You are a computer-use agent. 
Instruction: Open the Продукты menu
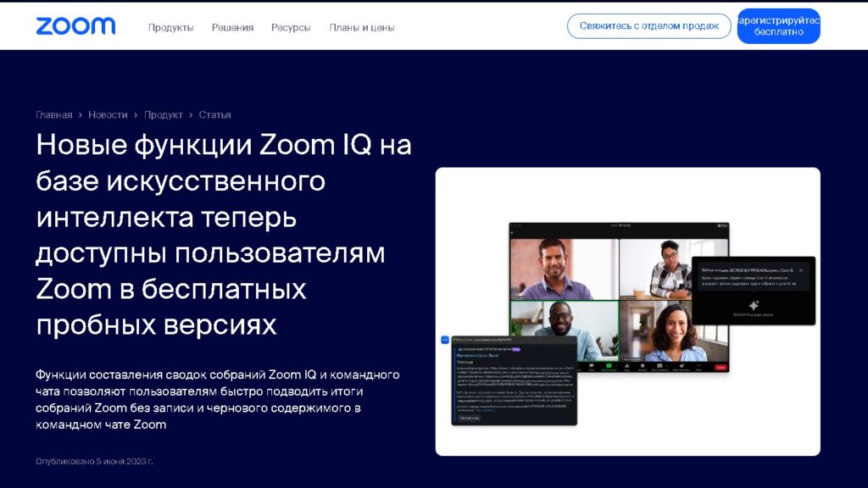coord(170,27)
